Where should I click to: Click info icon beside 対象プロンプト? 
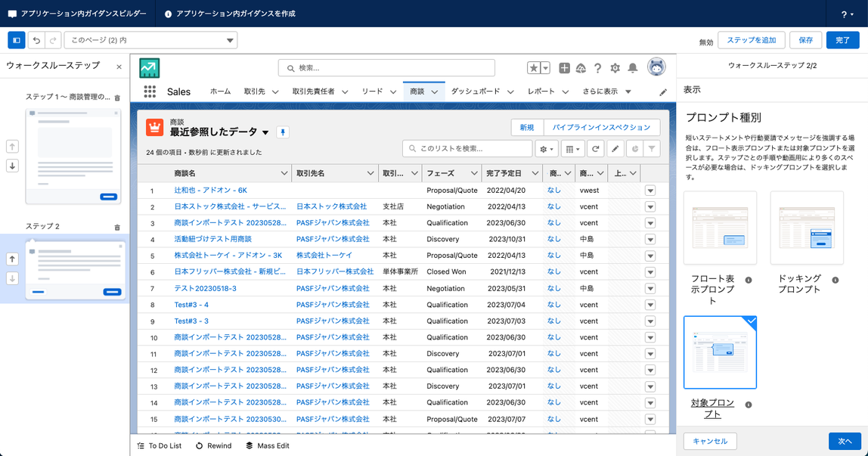[749, 405]
